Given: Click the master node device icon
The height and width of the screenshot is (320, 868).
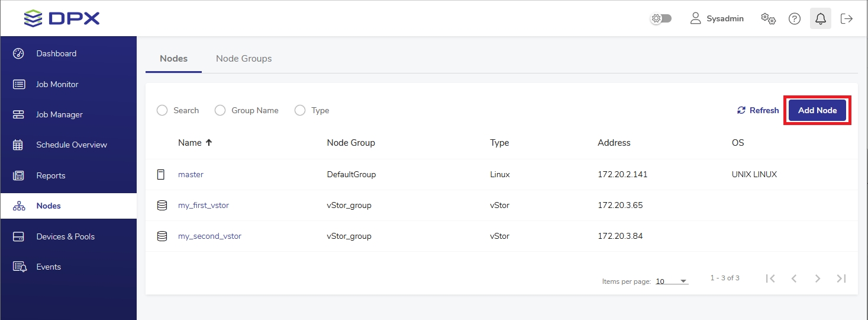Looking at the screenshot, I should click(x=161, y=174).
